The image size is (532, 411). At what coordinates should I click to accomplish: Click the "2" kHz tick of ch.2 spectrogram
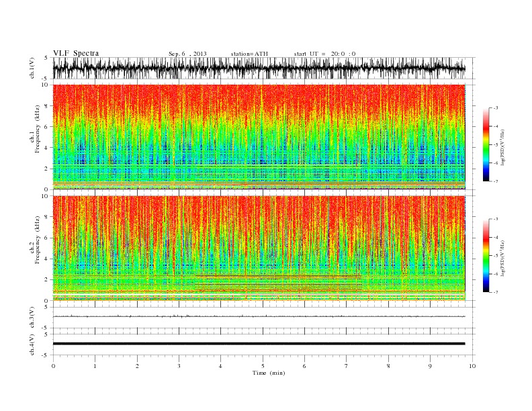point(47,280)
